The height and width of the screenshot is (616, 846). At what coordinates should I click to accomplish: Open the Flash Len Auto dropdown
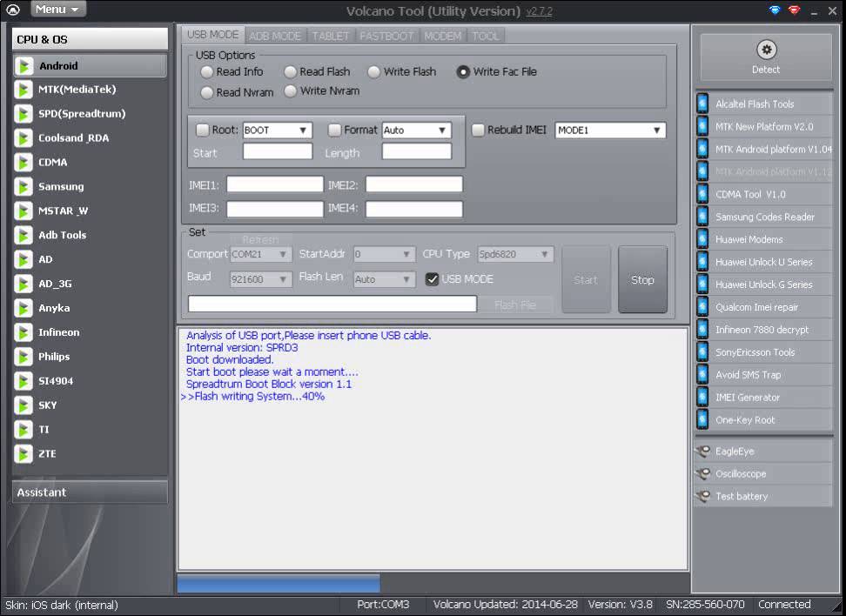(x=384, y=279)
